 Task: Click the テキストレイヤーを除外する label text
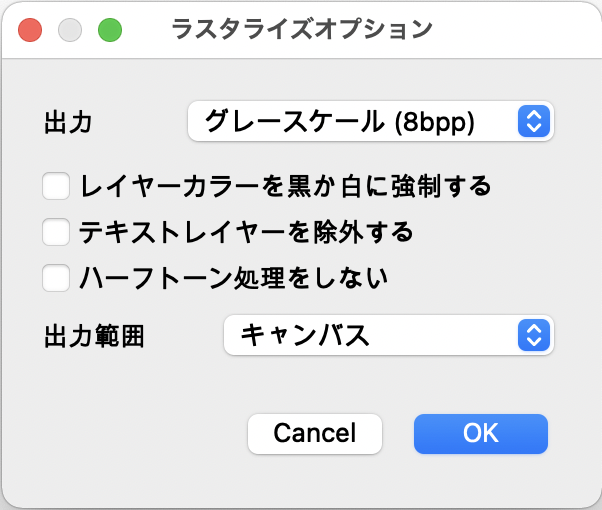point(246,233)
